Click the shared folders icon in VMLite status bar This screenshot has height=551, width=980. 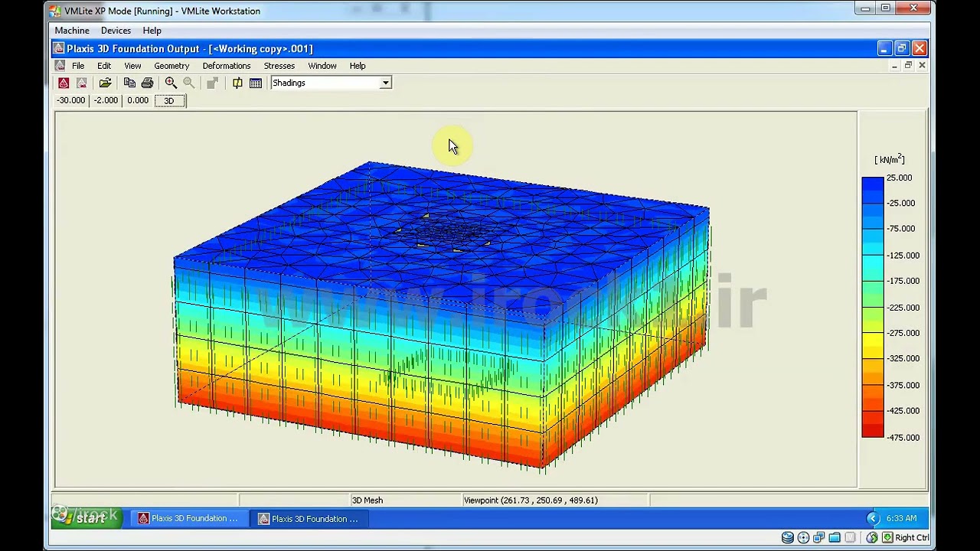(835, 538)
